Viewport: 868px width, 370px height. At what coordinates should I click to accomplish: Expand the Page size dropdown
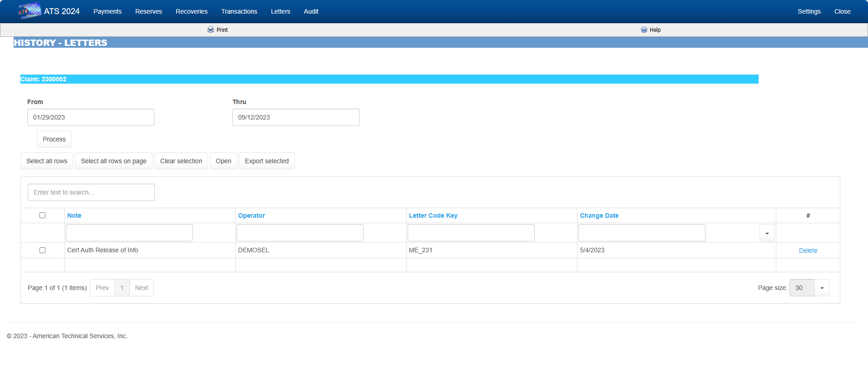tap(822, 288)
